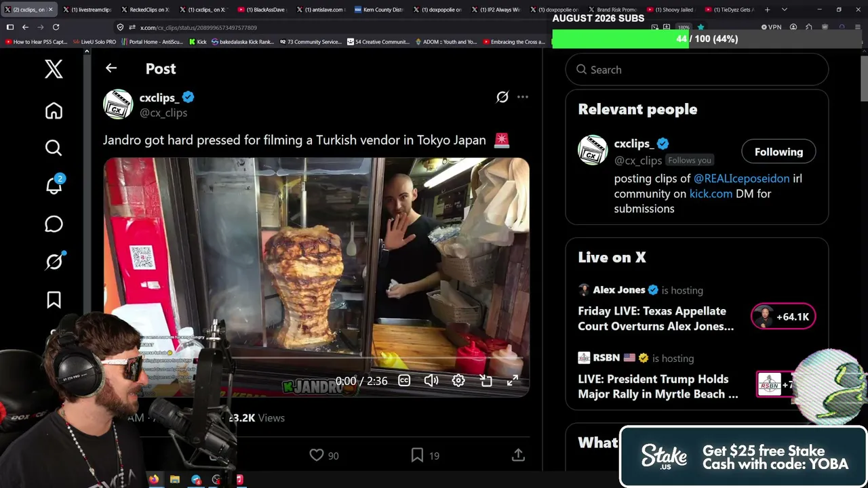Open the Friday LIVE Texas Appellate broadcast
868x488 pixels.
[x=656, y=319]
